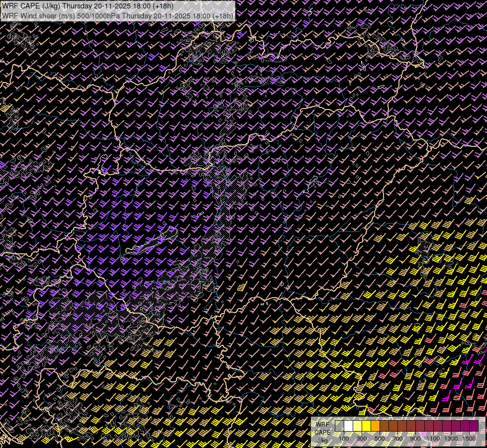Select the orange CAPE legend swatch
This screenshot has width=487, height=448.
click(x=375, y=426)
